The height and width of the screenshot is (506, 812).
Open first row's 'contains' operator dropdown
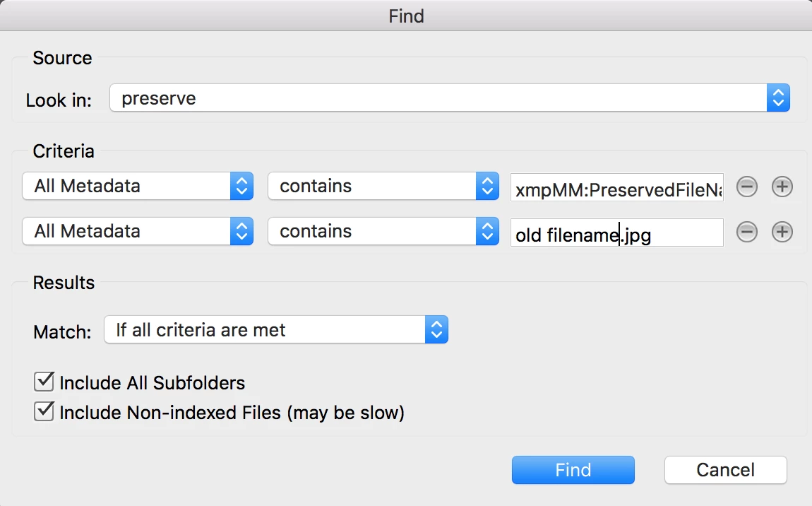[383, 187]
